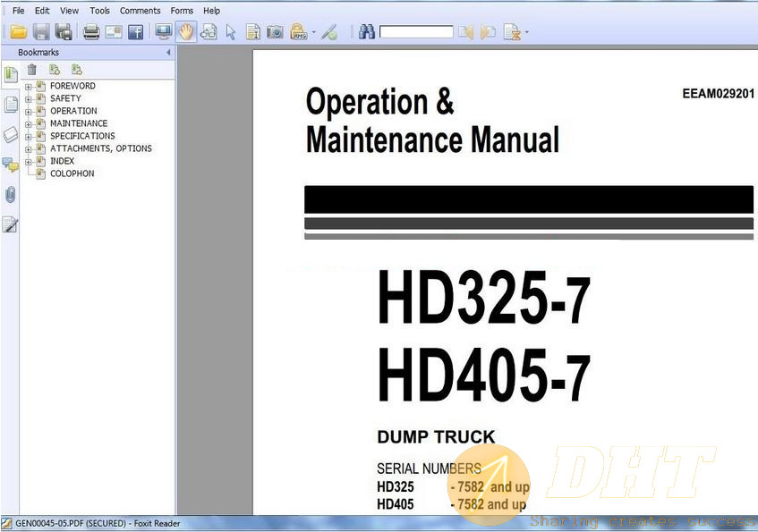The image size is (758, 532).
Task: Select the Hand tool
Action: (186, 32)
